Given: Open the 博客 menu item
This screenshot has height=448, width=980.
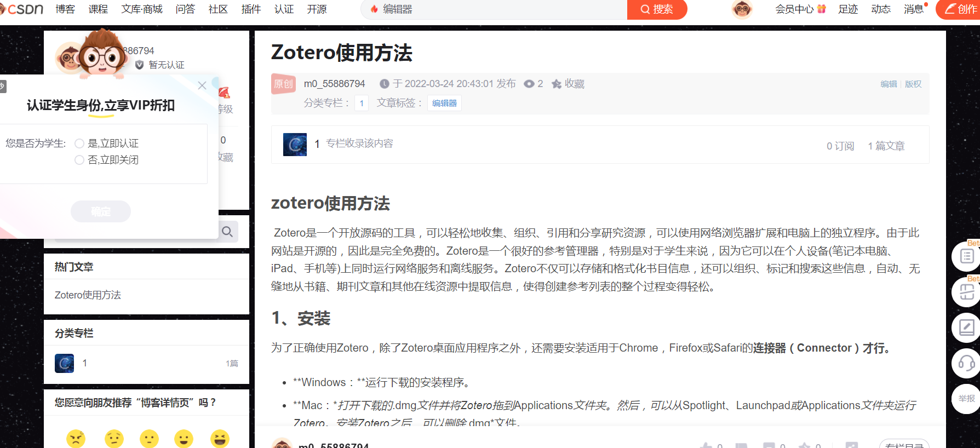Looking at the screenshot, I should click(65, 9).
